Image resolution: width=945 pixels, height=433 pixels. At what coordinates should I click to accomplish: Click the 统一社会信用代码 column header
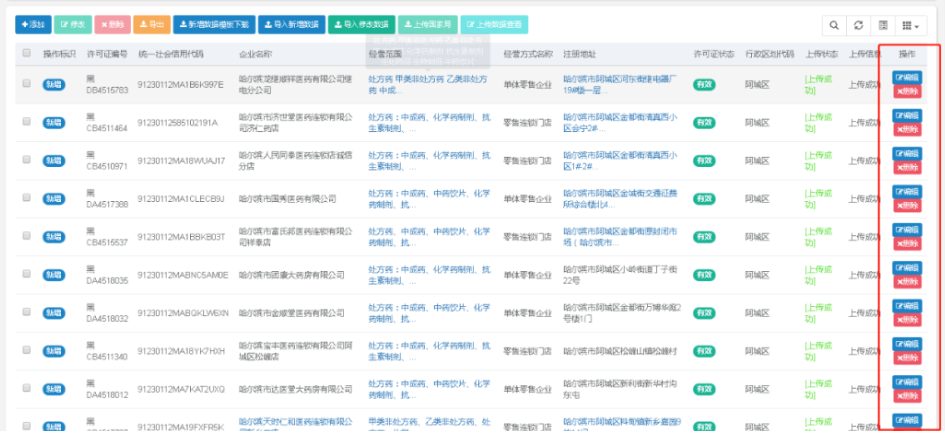coord(171,54)
